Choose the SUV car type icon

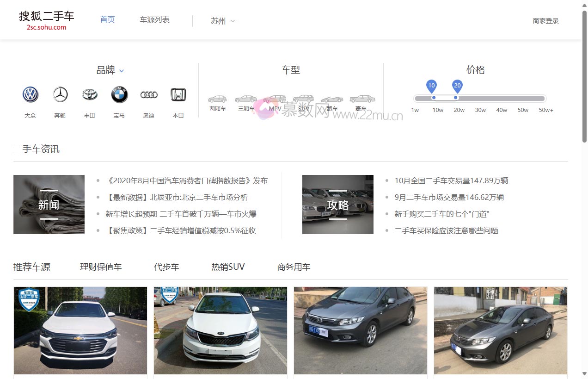click(303, 99)
